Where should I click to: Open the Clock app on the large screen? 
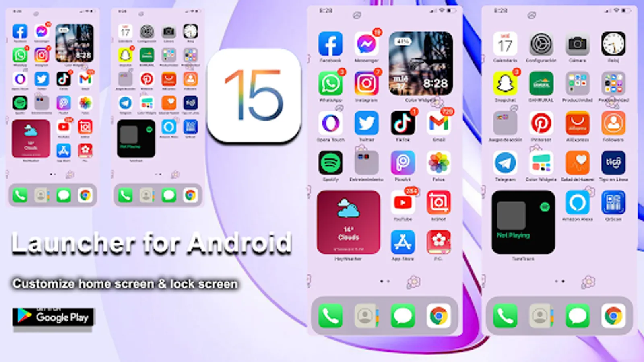tap(613, 44)
